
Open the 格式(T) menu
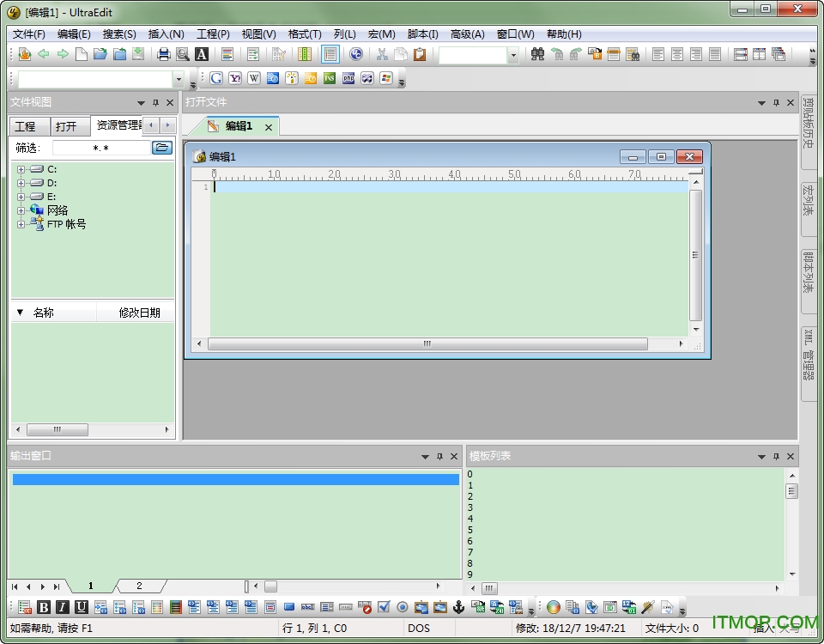pos(305,34)
